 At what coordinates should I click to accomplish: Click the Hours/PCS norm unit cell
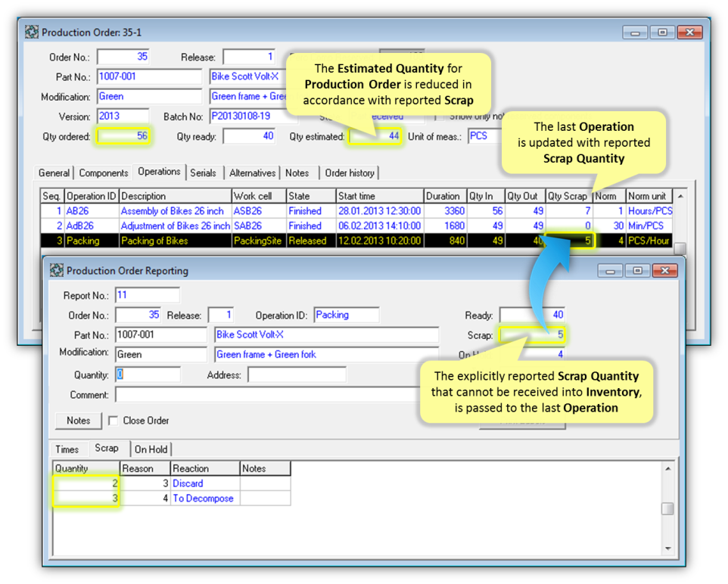click(x=650, y=211)
